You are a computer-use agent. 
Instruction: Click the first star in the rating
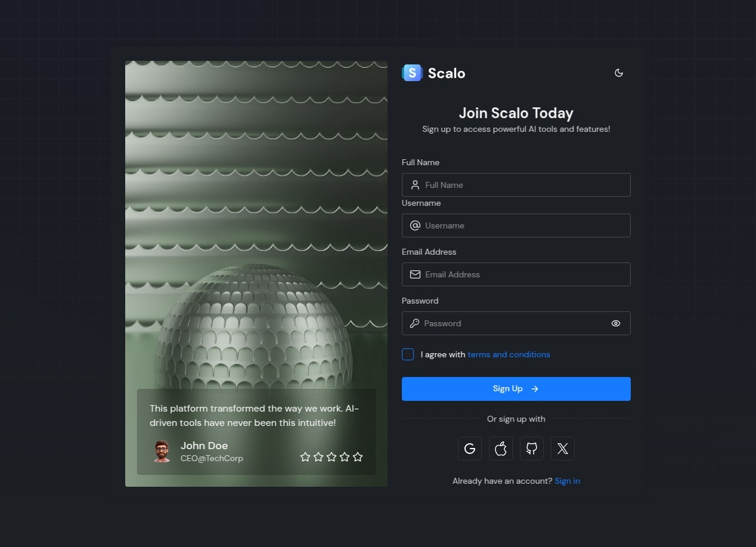305,457
